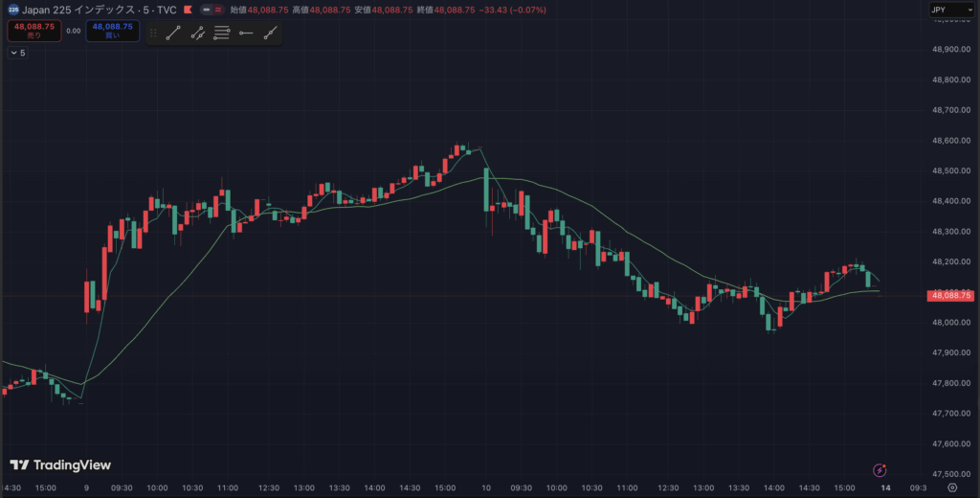Click the red sell button 48,088.75
Image resolution: width=980 pixels, height=498 pixels.
click(x=34, y=31)
